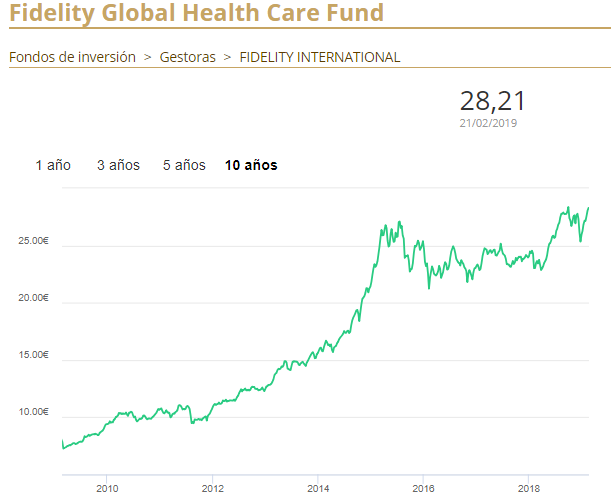Click the 25.00€ y-axis label
This screenshot has width=611, height=503.
(34, 241)
